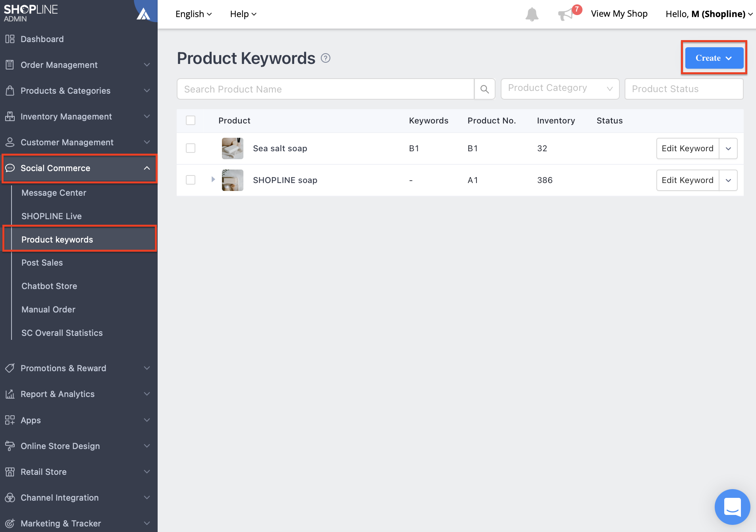Expand the SHOPLINE soap variations triangle
This screenshot has width=756, height=532.
click(x=213, y=179)
